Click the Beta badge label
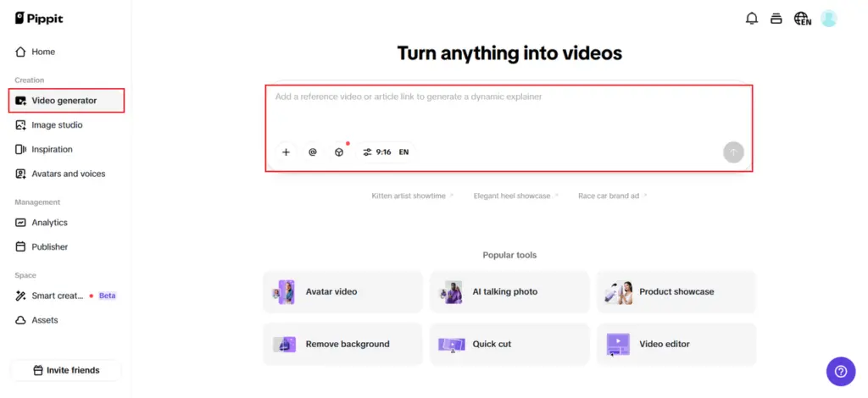The height and width of the screenshot is (398, 868). [108, 296]
